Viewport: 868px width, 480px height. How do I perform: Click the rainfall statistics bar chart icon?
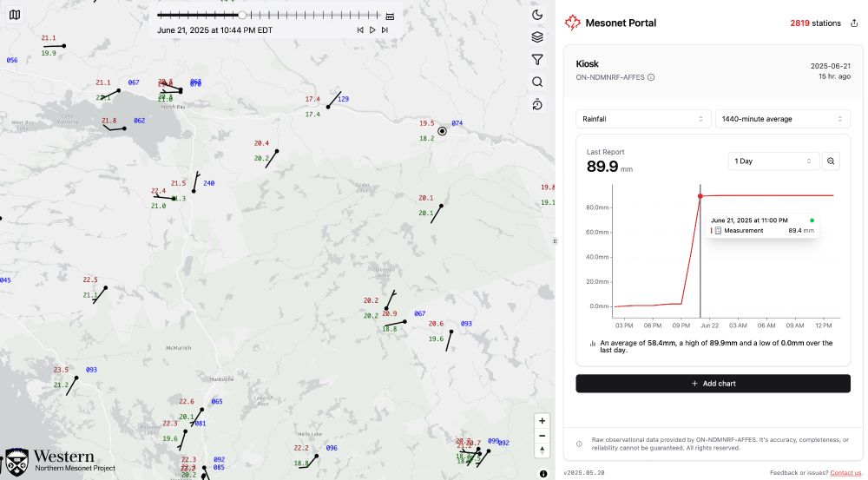coord(592,343)
